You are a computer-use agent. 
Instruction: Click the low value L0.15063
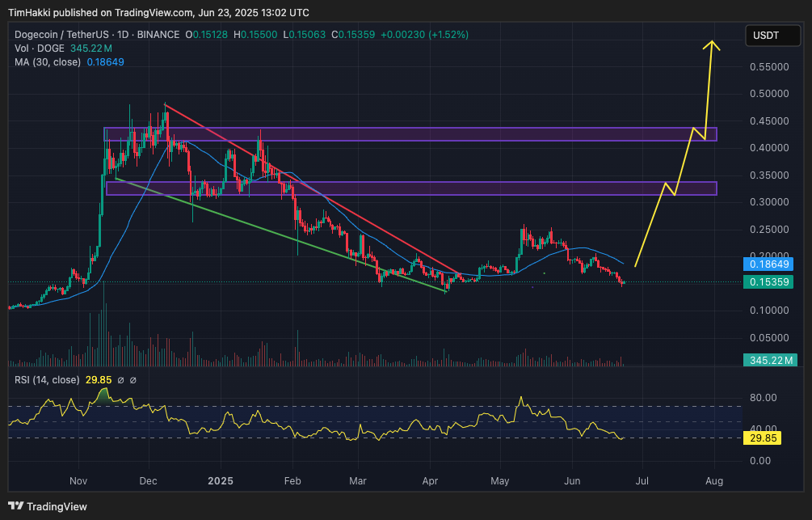305,35
